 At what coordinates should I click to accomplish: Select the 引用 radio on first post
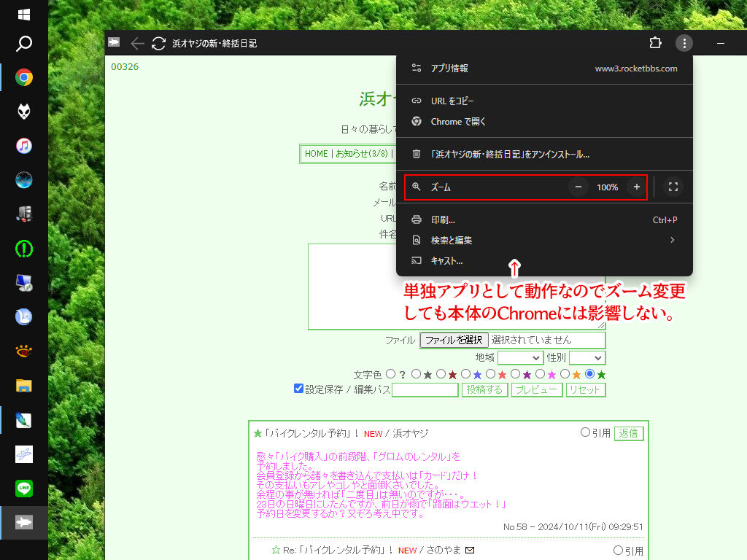(585, 432)
